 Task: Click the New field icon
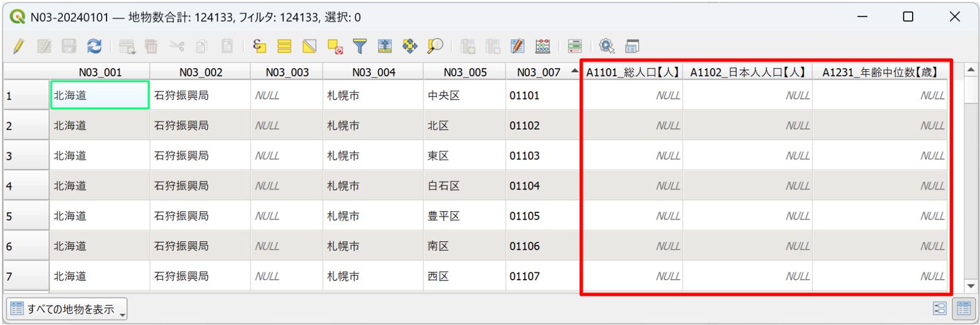point(468,46)
